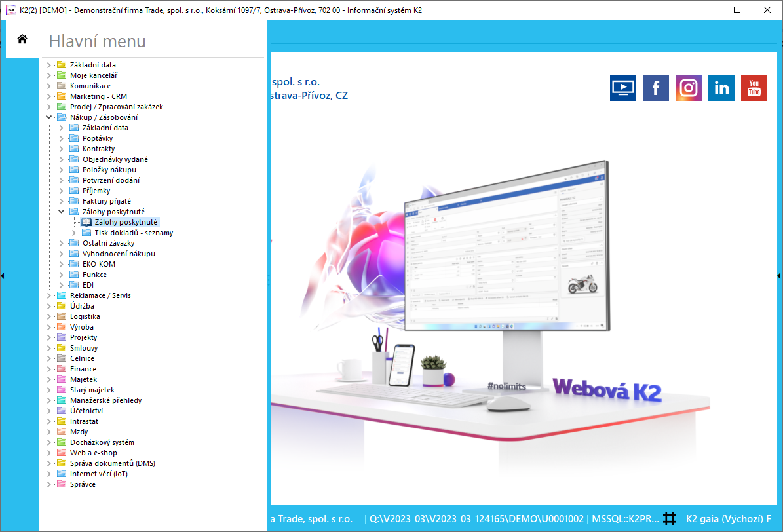Image resolution: width=783 pixels, height=532 pixels.
Task: Expand the Objednávky vydané node
Action: 62,159
